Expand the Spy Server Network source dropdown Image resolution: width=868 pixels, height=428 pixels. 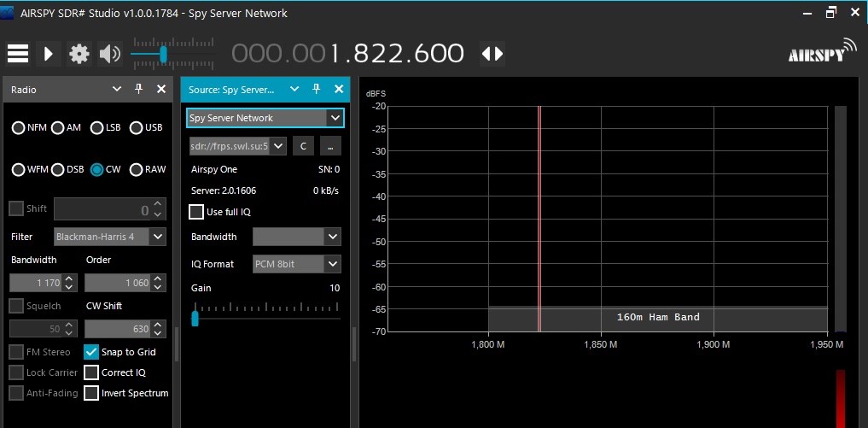point(335,118)
